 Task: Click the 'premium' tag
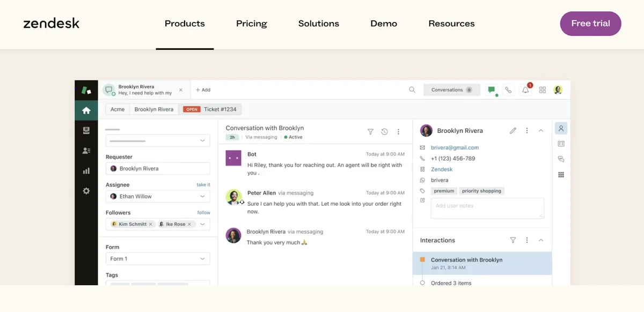[444, 191]
